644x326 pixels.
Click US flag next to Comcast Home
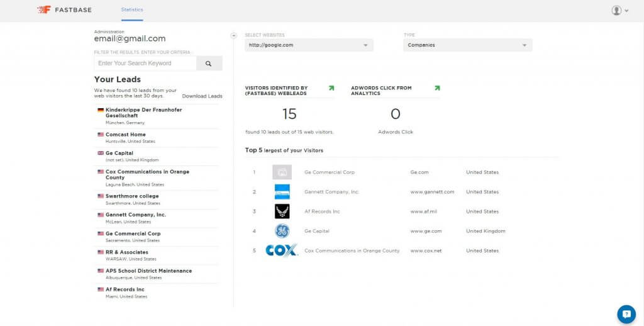[x=100, y=135]
